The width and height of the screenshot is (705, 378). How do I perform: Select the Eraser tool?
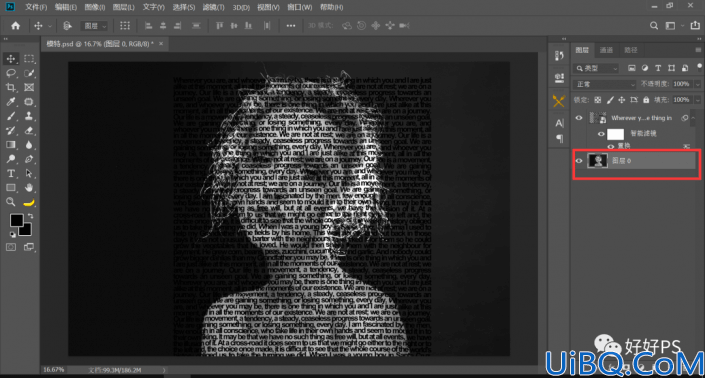29,130
